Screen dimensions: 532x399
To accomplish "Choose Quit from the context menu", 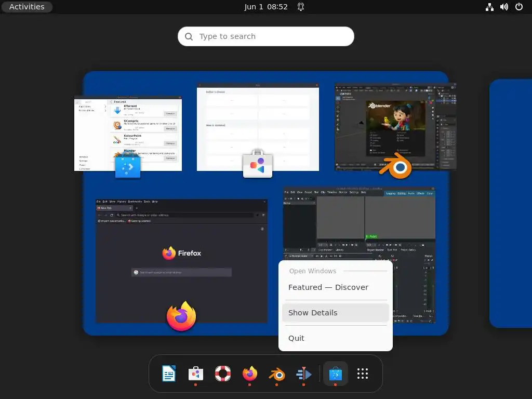I will pos(336,338).
